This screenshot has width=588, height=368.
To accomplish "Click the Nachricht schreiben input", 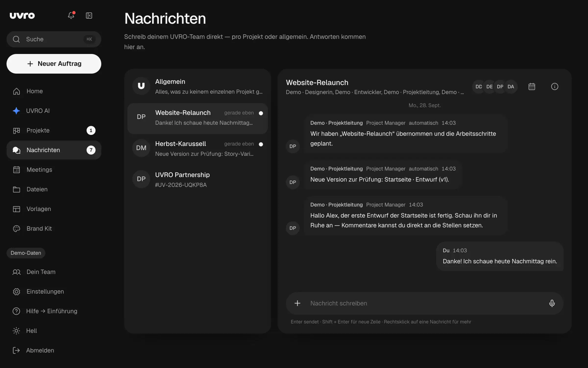I will [425, 303].
